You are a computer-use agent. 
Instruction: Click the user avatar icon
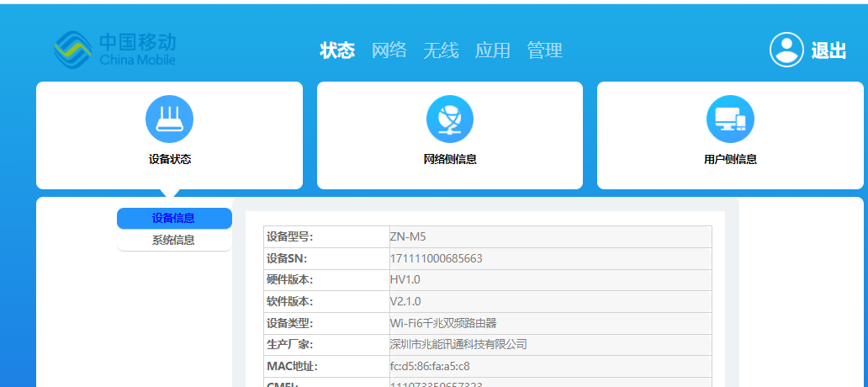tap(786, 50)
